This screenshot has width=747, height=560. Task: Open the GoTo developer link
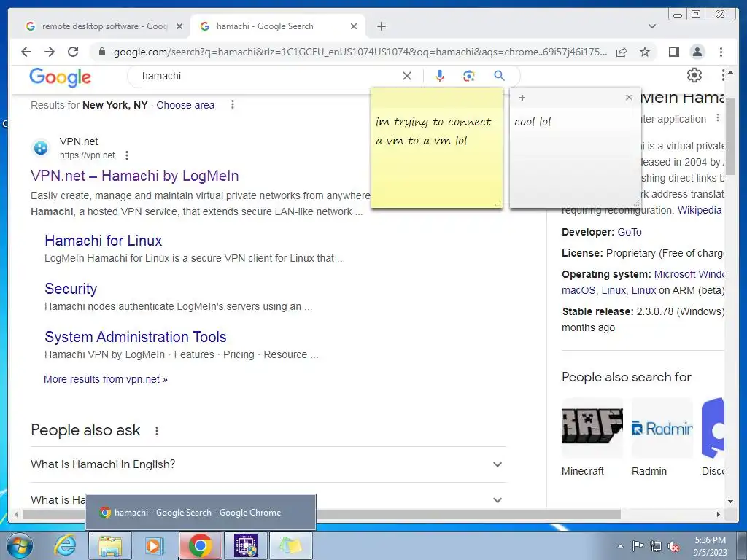coord(630,232)
